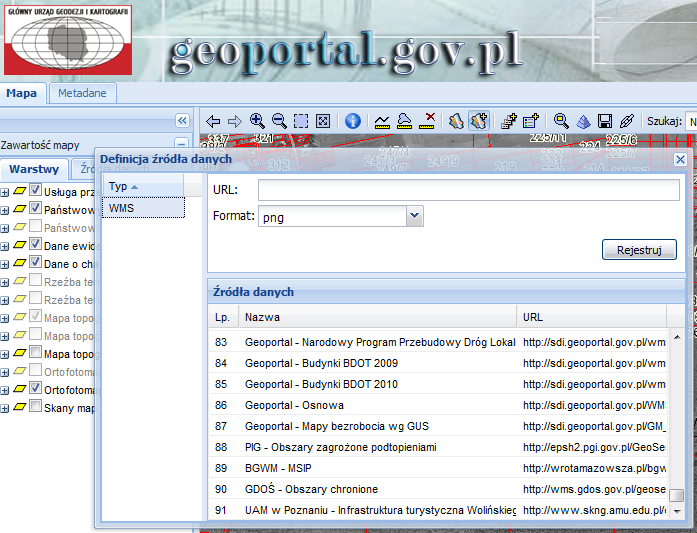Click the add data source map-plus icon
The image size is (697, 533).
coord(479,121)
